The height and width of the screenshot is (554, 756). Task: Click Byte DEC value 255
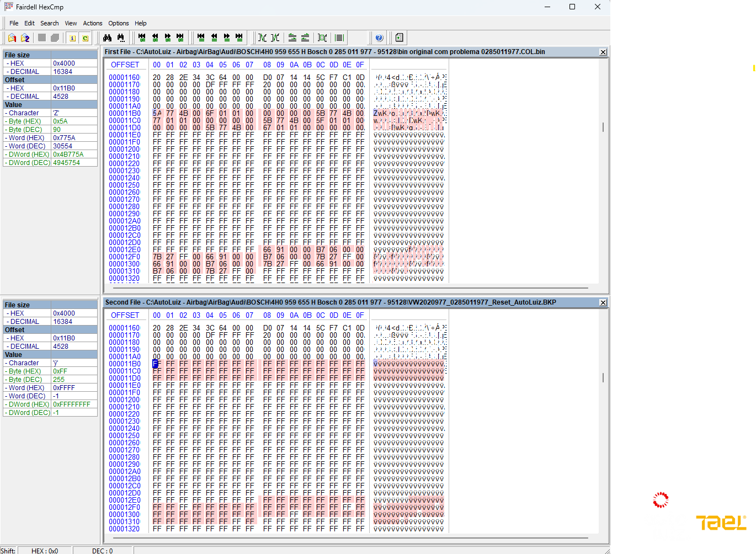(x=74, y=380)
